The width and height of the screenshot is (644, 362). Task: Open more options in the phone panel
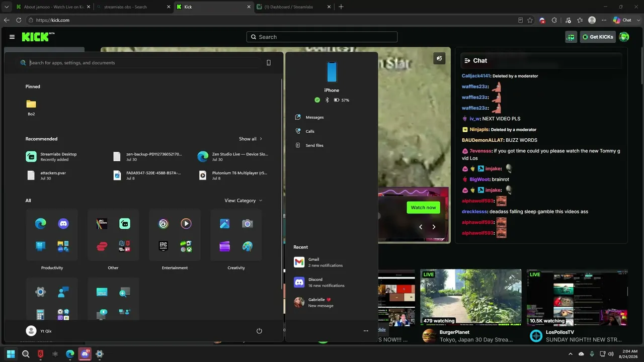coord(366,331)
